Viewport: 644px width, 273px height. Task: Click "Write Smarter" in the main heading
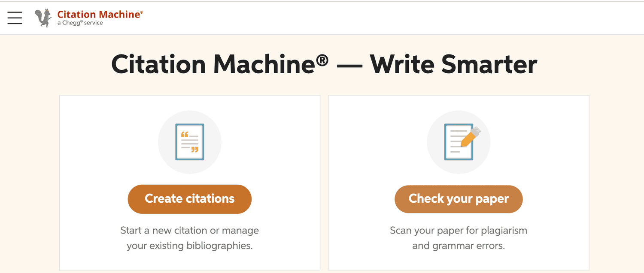click(x=454, y=65)
